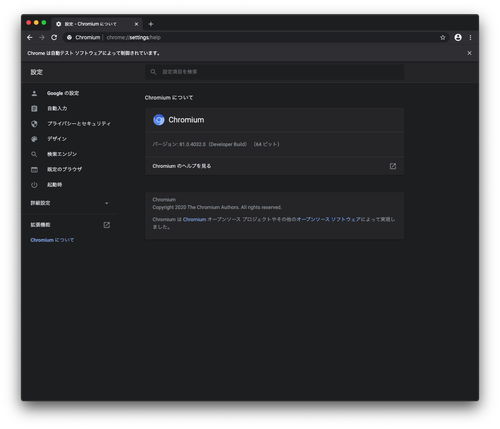The width and height of the screenshot is (500, 429).
Task: Click the version number text 81.0.4032.0
Action: point(193,144)
